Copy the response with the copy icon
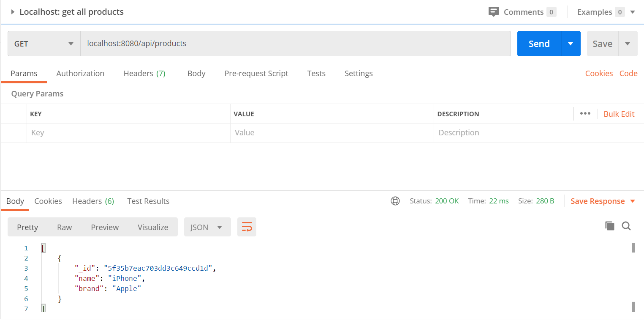Image resolution: width=644 pixels, height=321 pixels. (609, 226)
